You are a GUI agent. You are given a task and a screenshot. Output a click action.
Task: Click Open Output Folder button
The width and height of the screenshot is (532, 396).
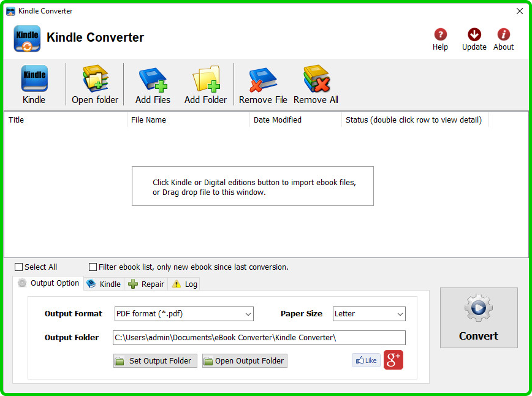tap(245, 360)
